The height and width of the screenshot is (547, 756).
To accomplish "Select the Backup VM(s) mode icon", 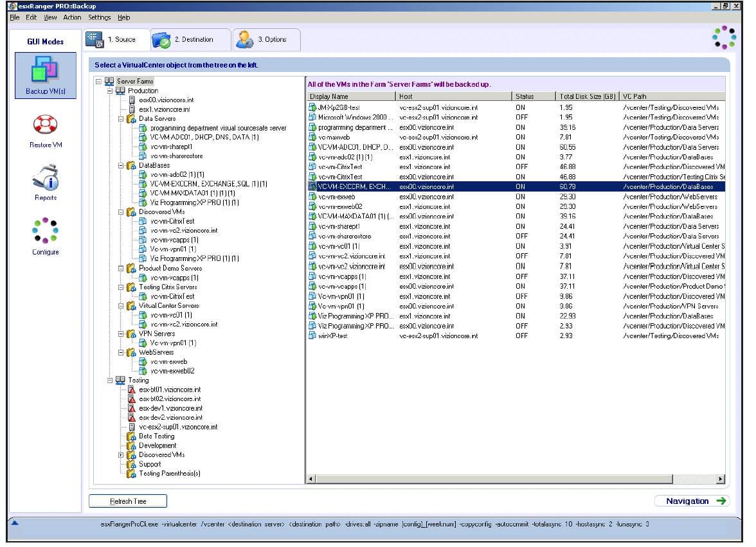I will pyautogui.click(x=45, y=69).
